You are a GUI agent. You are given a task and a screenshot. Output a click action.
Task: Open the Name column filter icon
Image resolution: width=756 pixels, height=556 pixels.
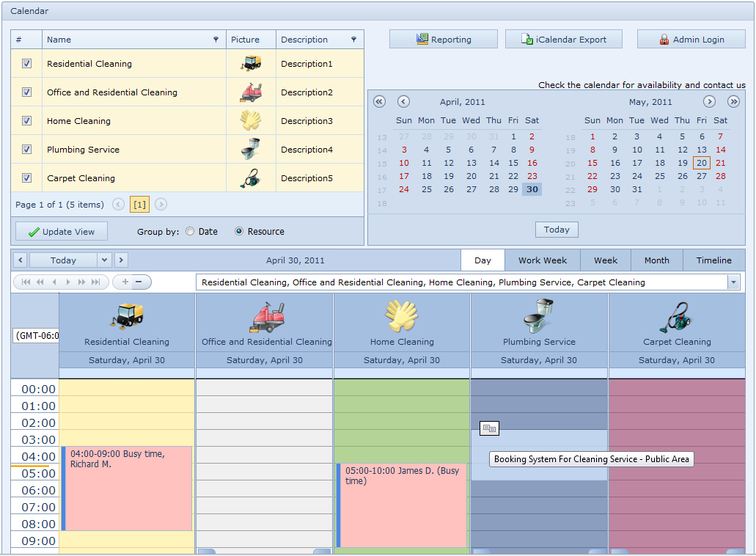pos(216,40)
